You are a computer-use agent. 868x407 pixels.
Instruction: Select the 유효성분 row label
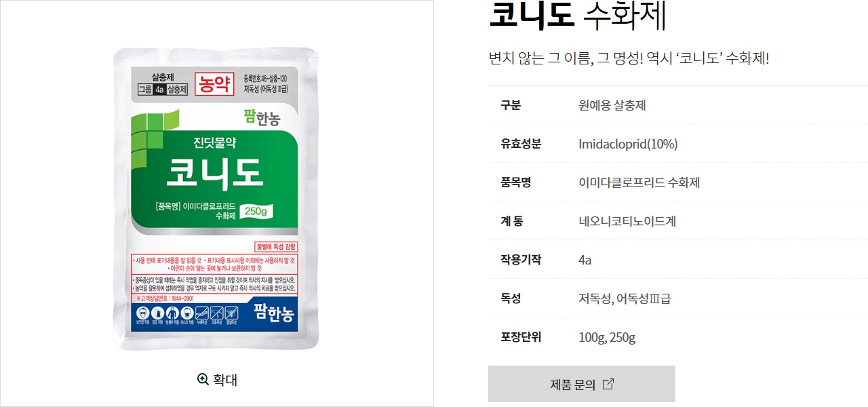(521, 144)
